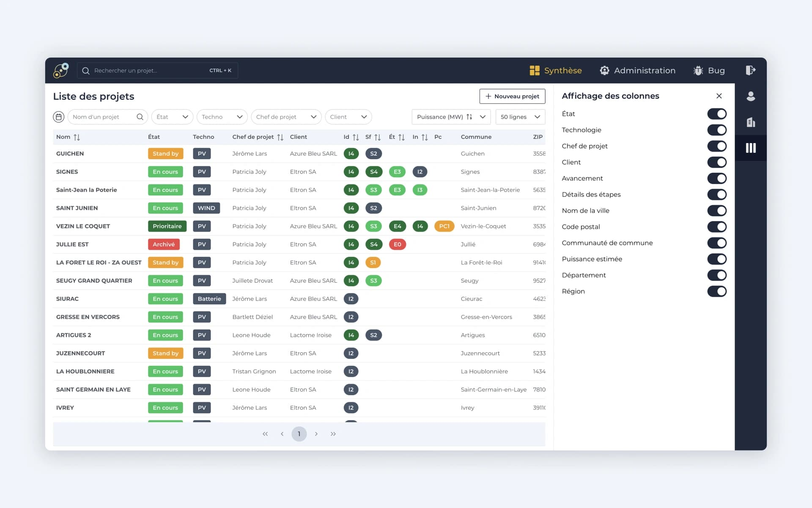Open the building sidebar icon
The width and height of the screenshot is (812, 508).
[751, 122]
